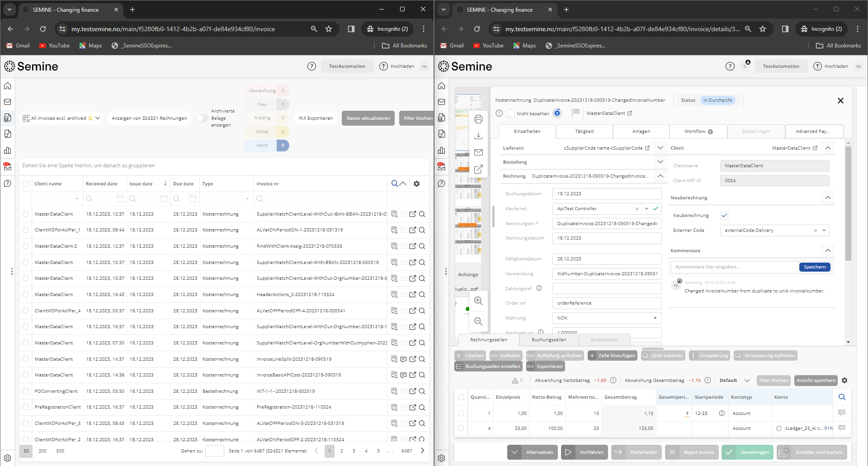Navigate to page 2 in the pagination bar

342,451
